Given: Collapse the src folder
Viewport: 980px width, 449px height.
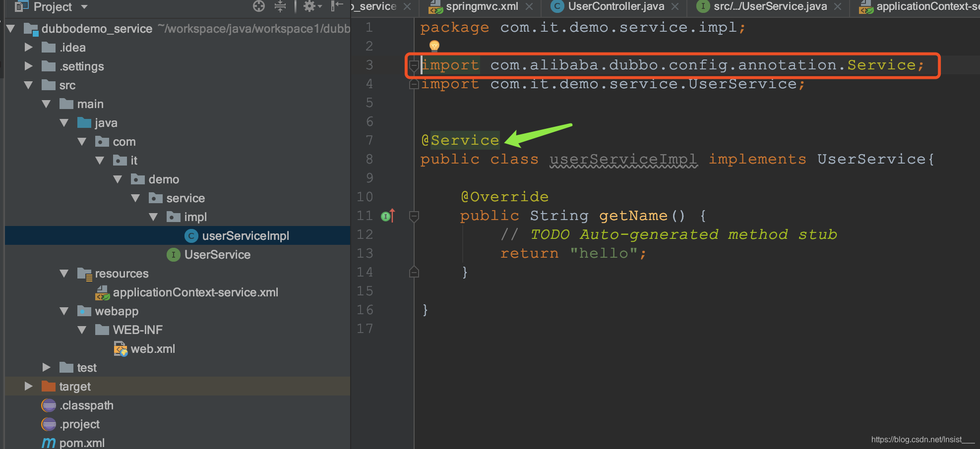Looking at the screenshot, I should 28,85.
